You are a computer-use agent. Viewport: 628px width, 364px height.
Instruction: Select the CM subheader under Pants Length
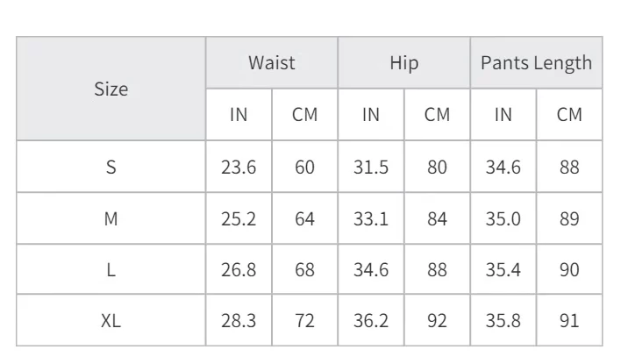click(569, 115)
